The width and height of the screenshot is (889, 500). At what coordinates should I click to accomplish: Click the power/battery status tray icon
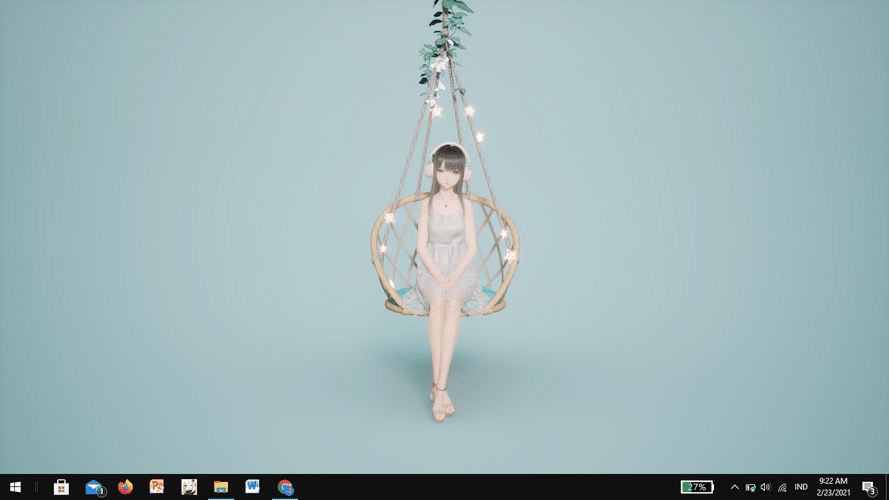click(751, 487)
